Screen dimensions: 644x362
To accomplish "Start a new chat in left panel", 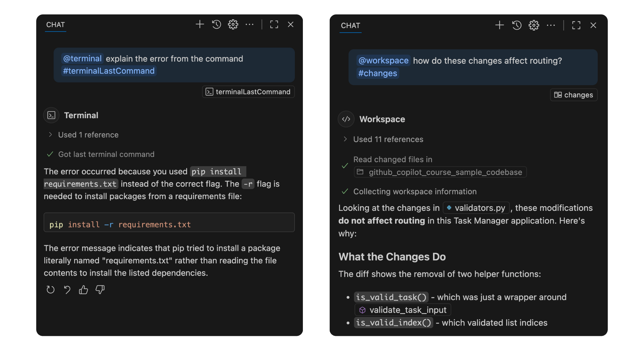I will tap(200, 24).
